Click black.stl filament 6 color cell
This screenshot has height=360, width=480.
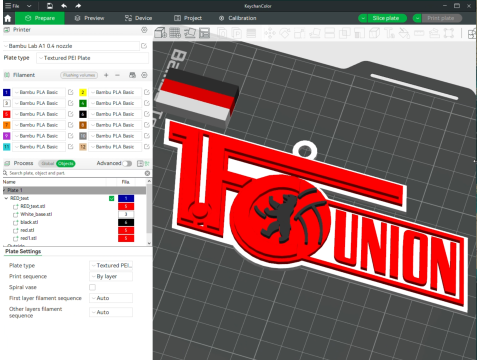126,222
